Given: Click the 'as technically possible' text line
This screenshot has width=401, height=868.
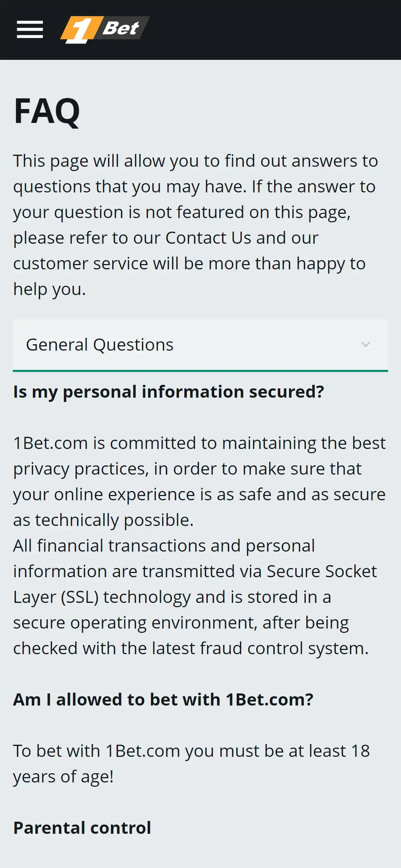Looking at the screenshot, I should click(103, 520).
